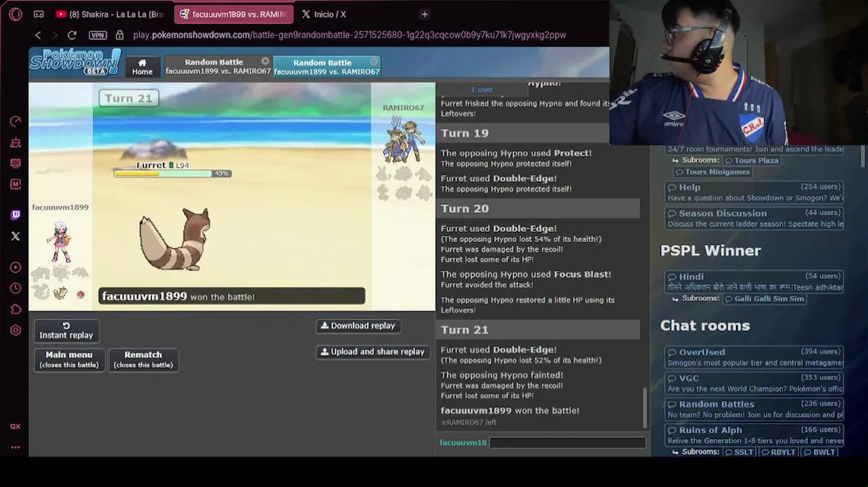Open X panel in Opera sidebar

tap(16, 236)
